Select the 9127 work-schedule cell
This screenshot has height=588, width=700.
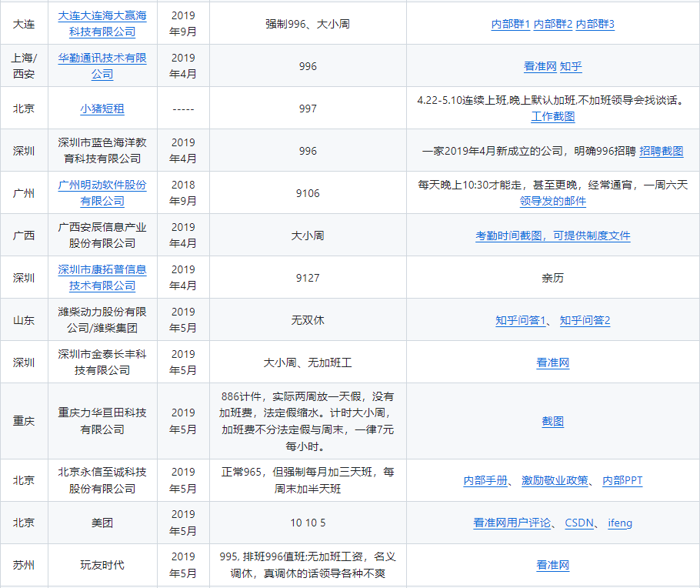308,278
